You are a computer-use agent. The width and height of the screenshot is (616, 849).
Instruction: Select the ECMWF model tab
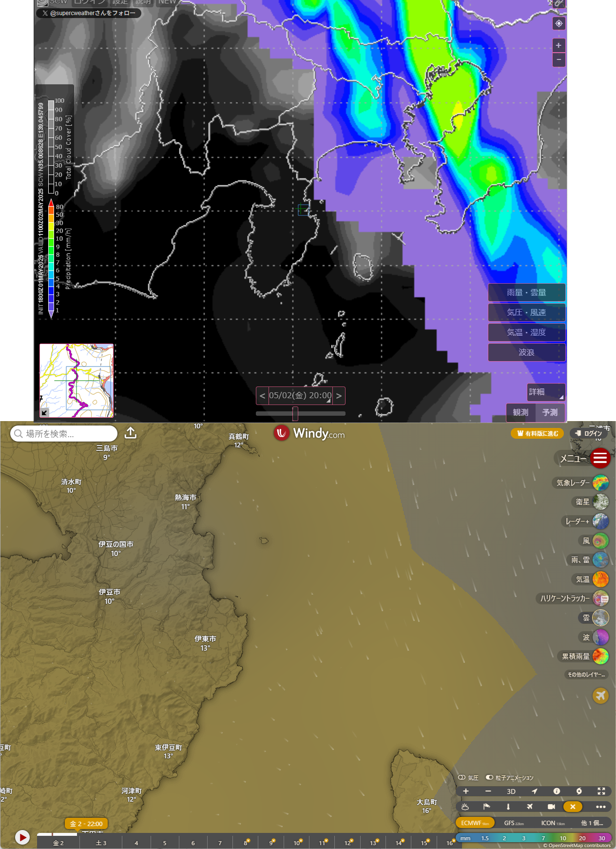click(x=475, y=823)
